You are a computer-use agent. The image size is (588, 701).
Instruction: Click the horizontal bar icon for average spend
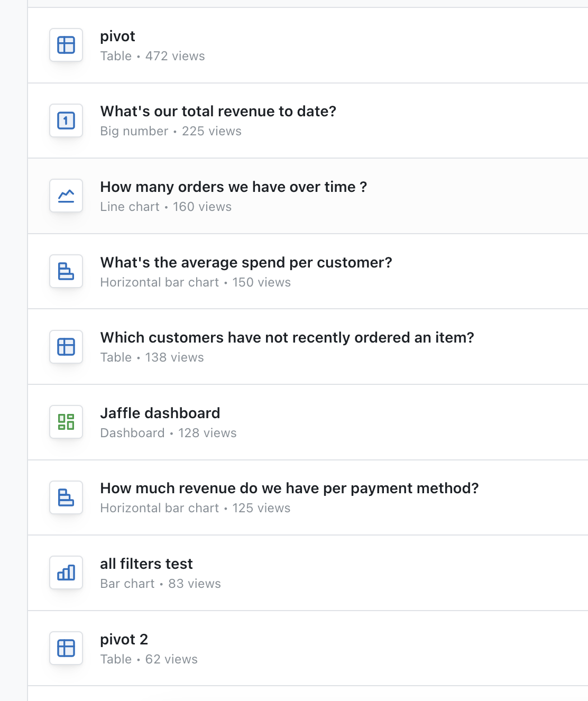point(66,271)
